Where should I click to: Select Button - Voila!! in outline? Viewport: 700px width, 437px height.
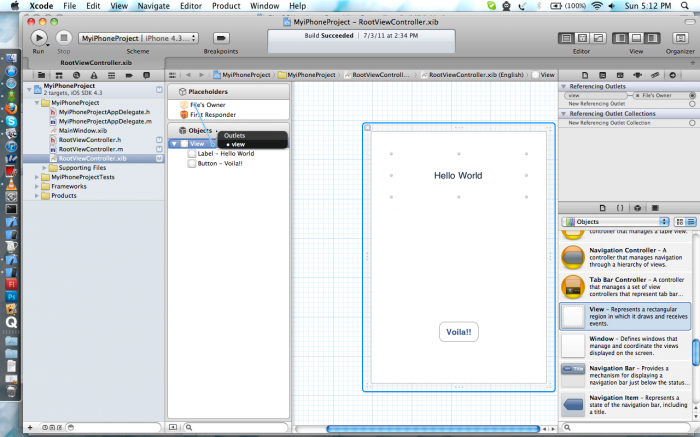click(x=220, y=164)
